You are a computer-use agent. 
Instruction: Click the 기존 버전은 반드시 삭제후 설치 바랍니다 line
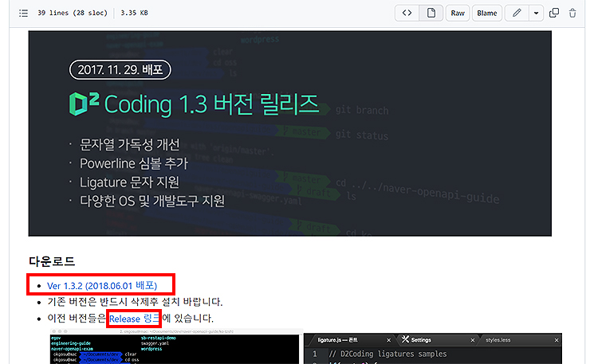coord(135,302)
